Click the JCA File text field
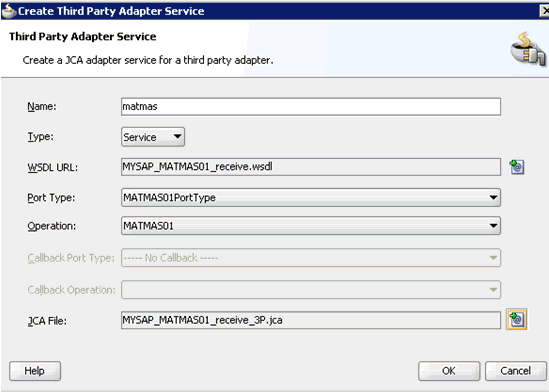This screenshot has width=549, height=392. click(311, 320)
